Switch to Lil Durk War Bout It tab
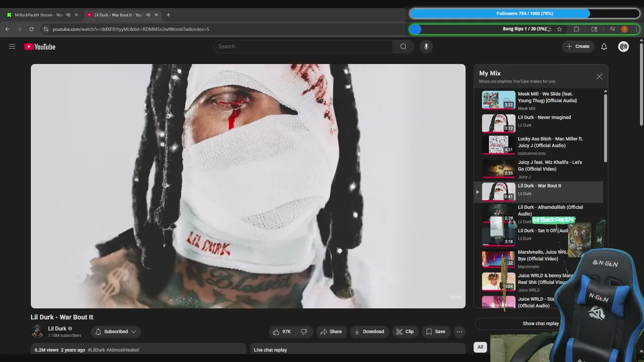The height and width of the screenshot is (362, 644). (122, 15)
